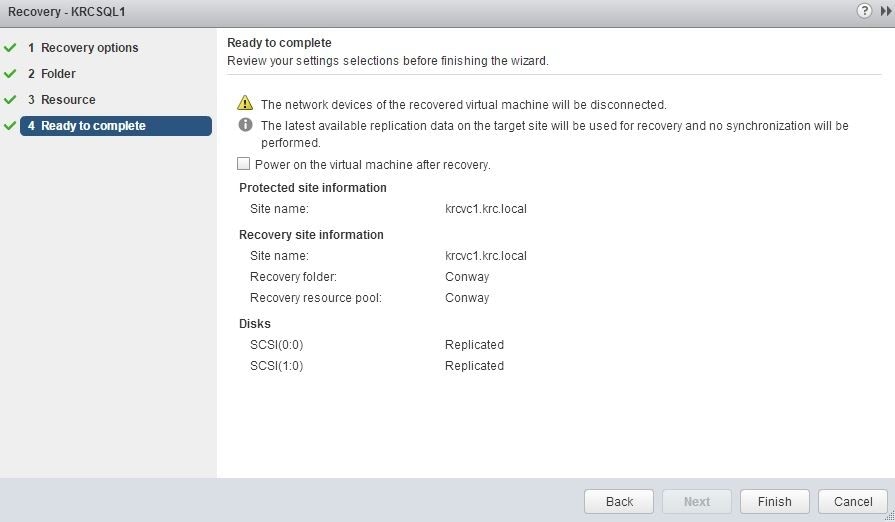Click the grayed-out Next button

click(x=697, y=501)
